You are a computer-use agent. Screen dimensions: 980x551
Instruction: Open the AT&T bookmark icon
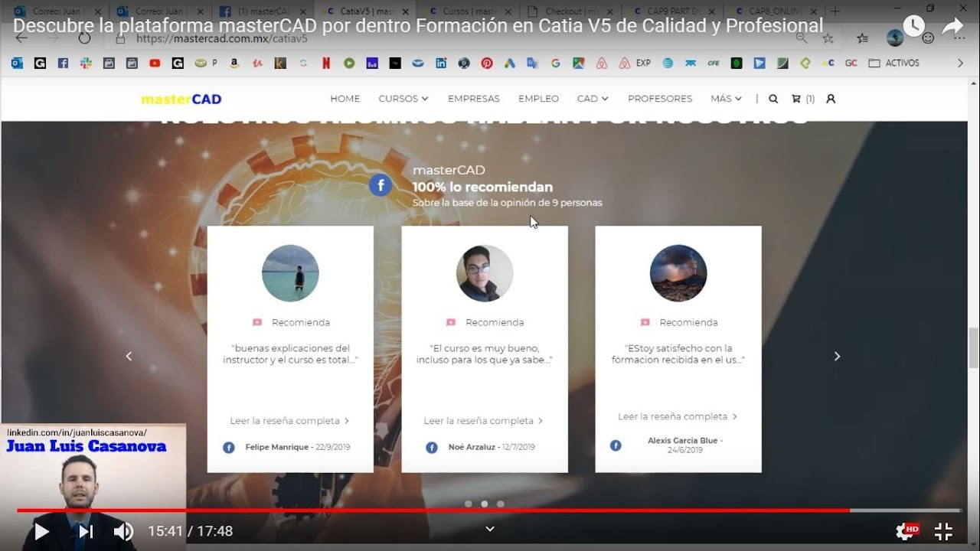668,64
